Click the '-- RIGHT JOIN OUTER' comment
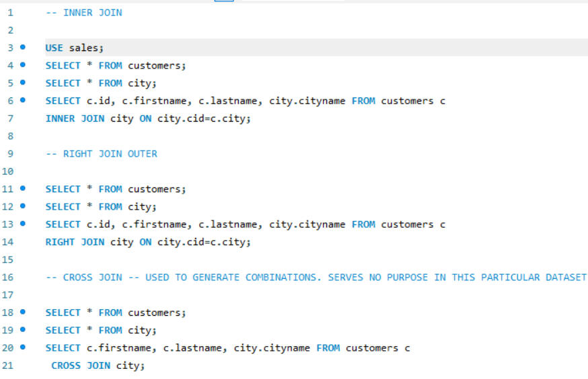 click(x=101, y=154)
